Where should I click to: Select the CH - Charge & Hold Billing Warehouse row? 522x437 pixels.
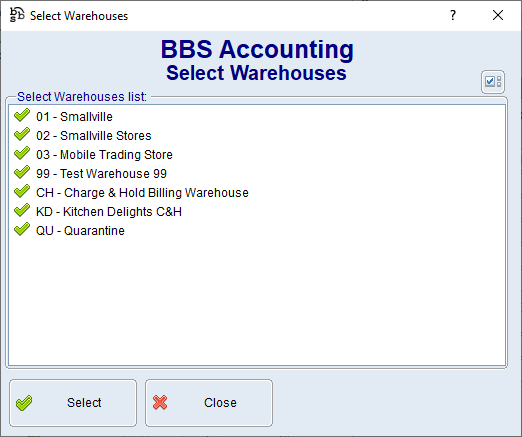(x=257, y=193)
